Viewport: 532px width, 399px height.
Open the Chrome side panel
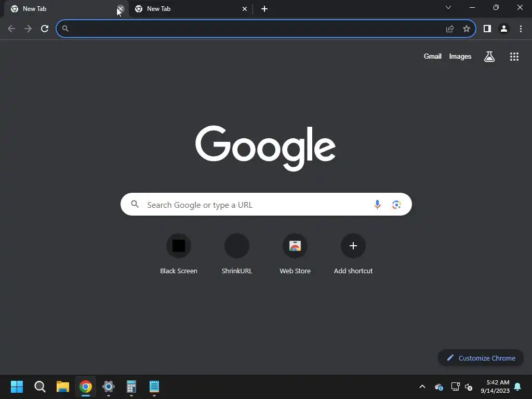(487, 29)
